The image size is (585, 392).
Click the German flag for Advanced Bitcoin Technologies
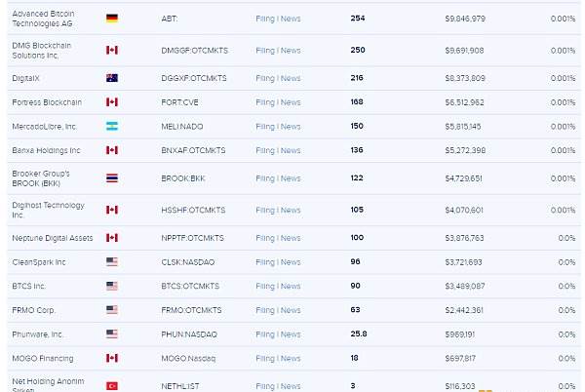click(112, 19)
